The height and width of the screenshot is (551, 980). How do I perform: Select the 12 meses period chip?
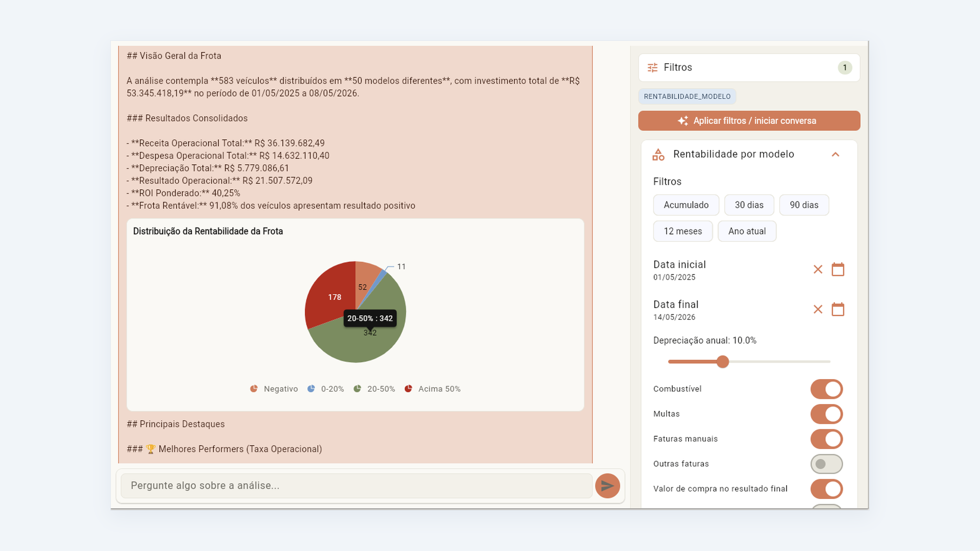point(682,231)
